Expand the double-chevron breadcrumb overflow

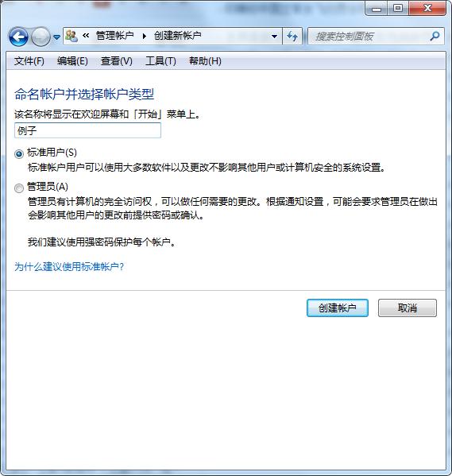[x=86, y=36]
